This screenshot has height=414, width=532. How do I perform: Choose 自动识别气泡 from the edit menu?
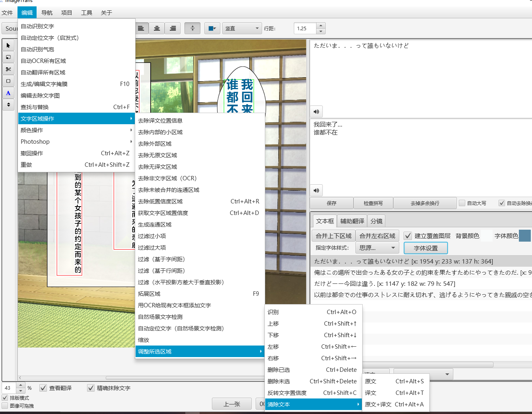[76, 49]
